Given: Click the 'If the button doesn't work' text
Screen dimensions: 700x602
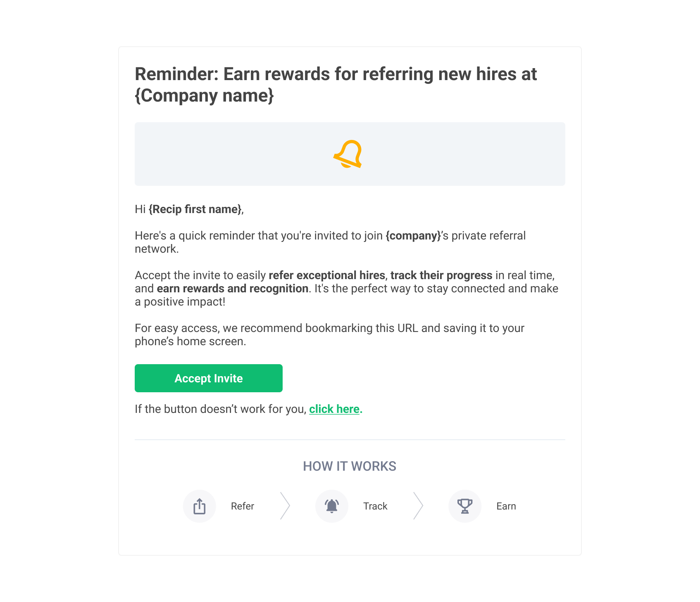Looking at the screenshot, I should (221, 409).
